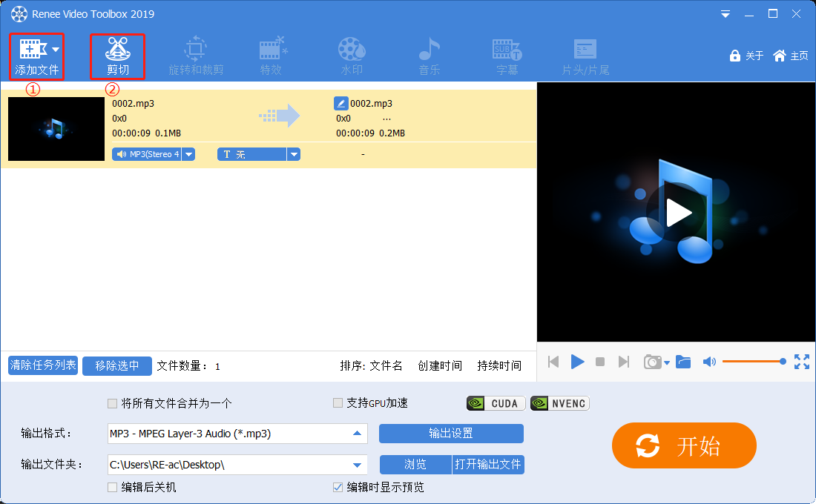Open the 字幕 subtitle tool
Image resolution: width=816 pixels, height=504 pixels.
[x=507, y=56]
